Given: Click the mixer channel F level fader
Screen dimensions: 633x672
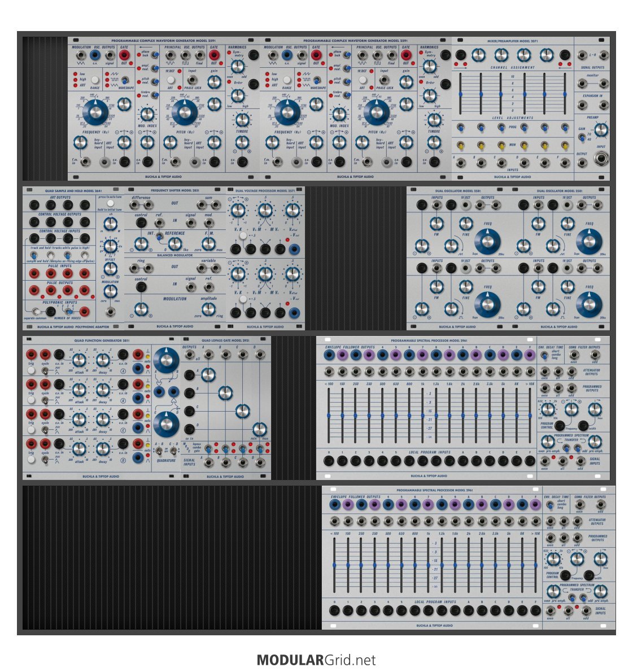Looking at the screenshot, I should coord(565,94).
